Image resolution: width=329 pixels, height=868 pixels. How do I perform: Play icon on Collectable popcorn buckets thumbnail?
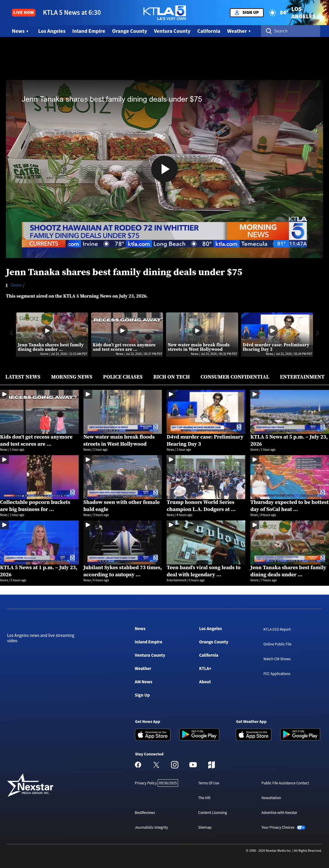(4, 459)
